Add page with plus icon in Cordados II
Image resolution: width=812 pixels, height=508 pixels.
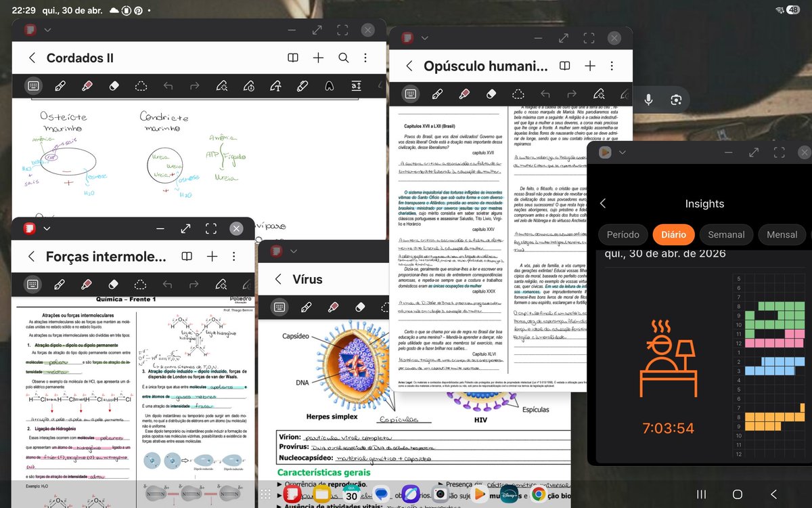[x=318, y=58]
